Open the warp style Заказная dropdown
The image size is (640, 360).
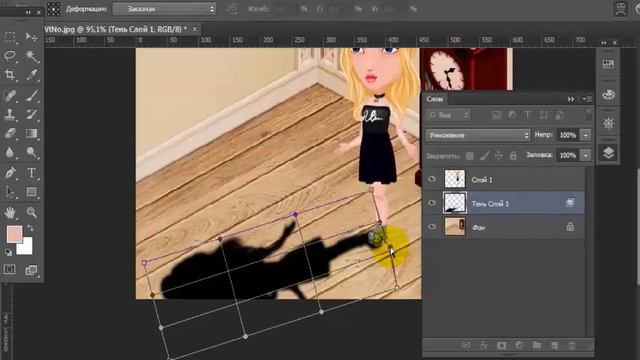pos(164,9)
